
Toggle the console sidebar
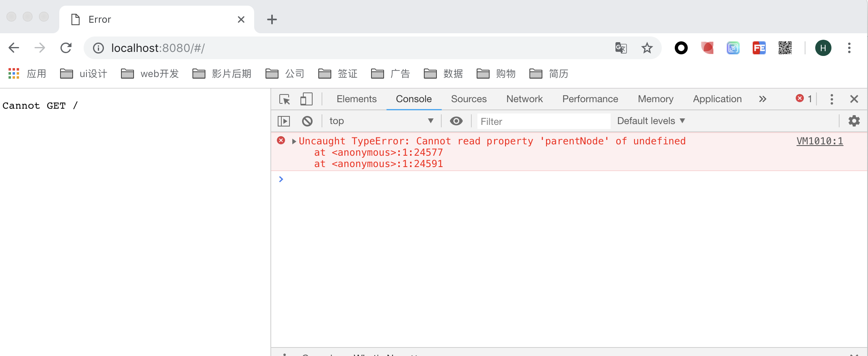(283, 121)
